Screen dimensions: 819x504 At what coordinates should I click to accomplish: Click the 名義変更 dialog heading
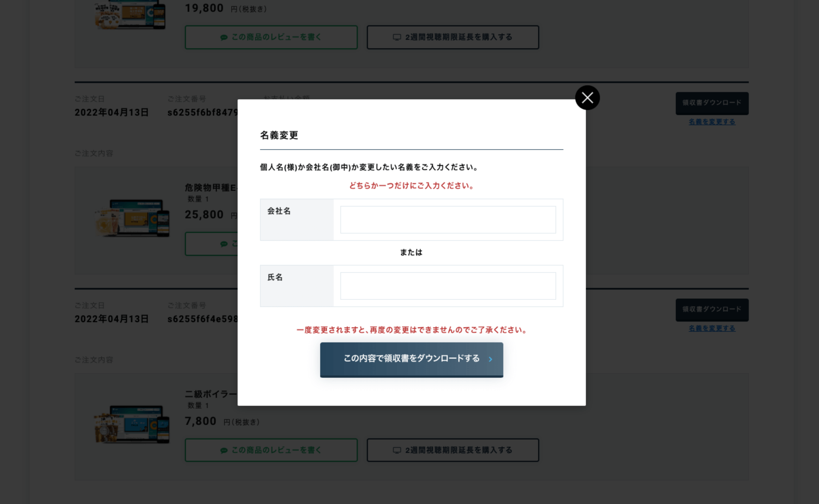279,135
